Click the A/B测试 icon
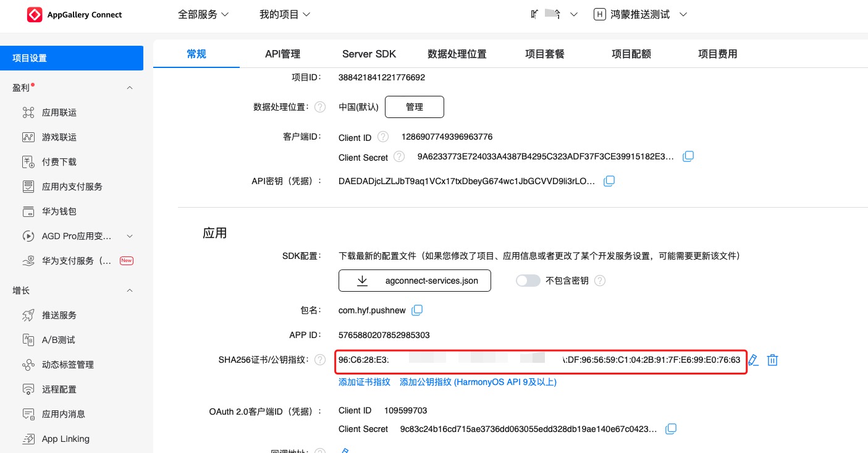Viewport: 868px width, 453px height. (x=28, y=340)
